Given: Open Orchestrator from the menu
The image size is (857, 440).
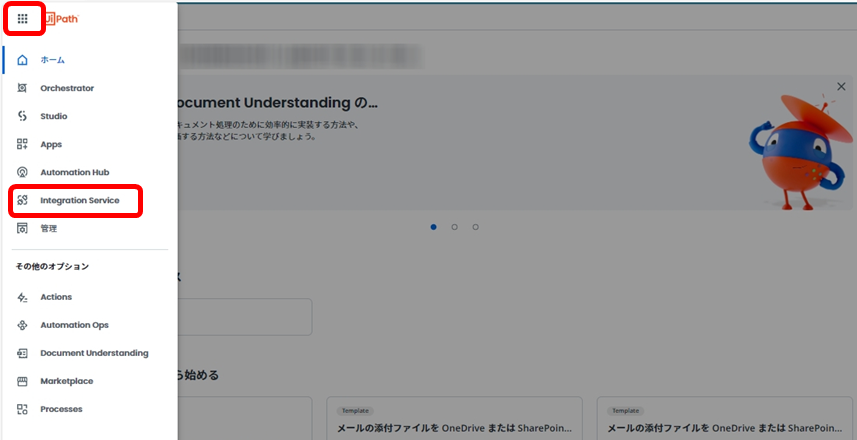Looking at the screenshot, I should coord(67,88).
